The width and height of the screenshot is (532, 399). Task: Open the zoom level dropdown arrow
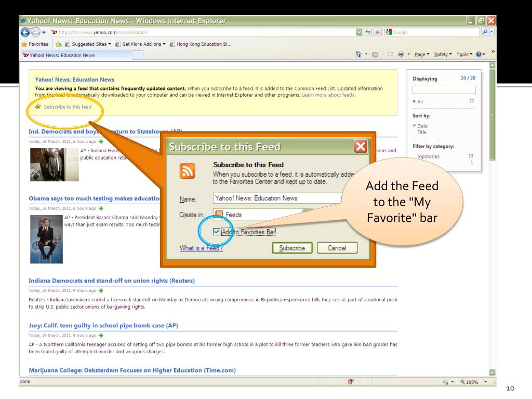486,382
